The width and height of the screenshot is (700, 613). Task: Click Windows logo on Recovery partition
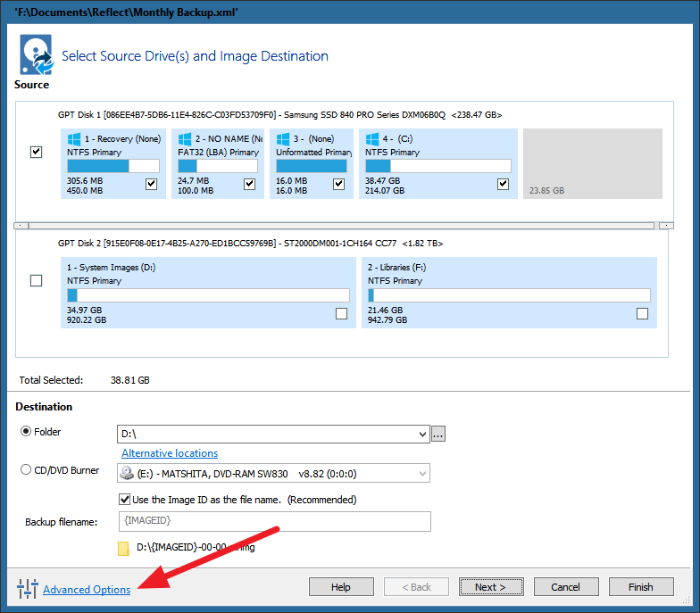point(74,139)
